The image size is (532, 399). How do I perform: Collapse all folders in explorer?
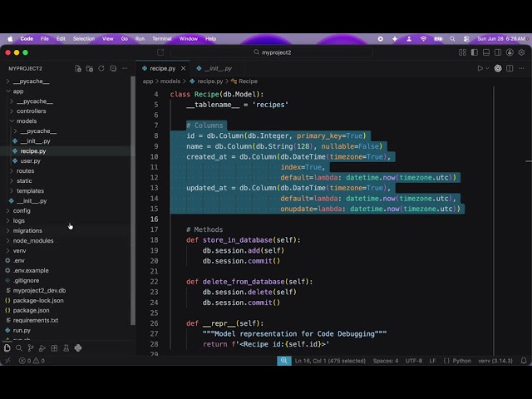click(x=113, y=68)
